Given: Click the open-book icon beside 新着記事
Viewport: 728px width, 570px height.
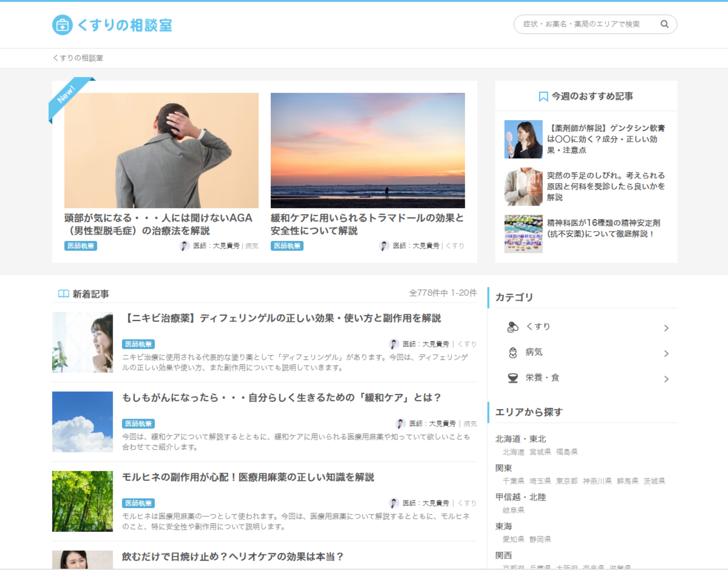Looking at the screenshot, I should tap(64, 294).
